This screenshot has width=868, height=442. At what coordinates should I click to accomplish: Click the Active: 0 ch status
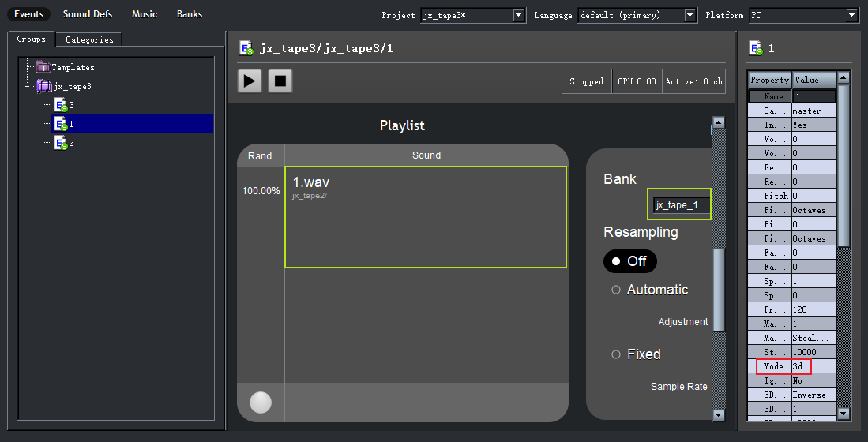click(694, 81)
